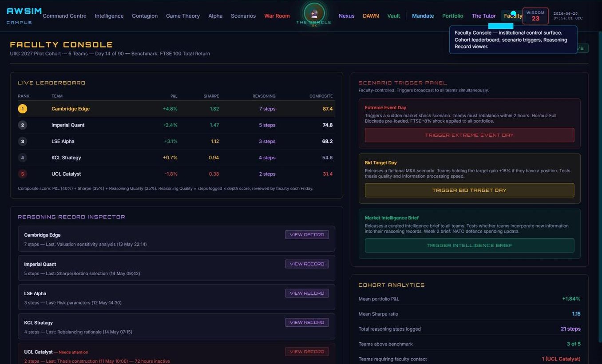The image size is (602, 364).
Task: Select red rank 5 badge for UCL Catalyst
Action: click(x=23, y=174)
